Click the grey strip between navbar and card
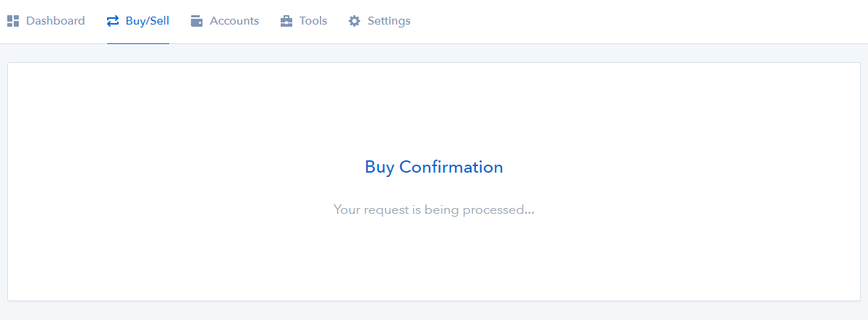The height and width of the screenshot is (320, 868). tap(434, 53)
